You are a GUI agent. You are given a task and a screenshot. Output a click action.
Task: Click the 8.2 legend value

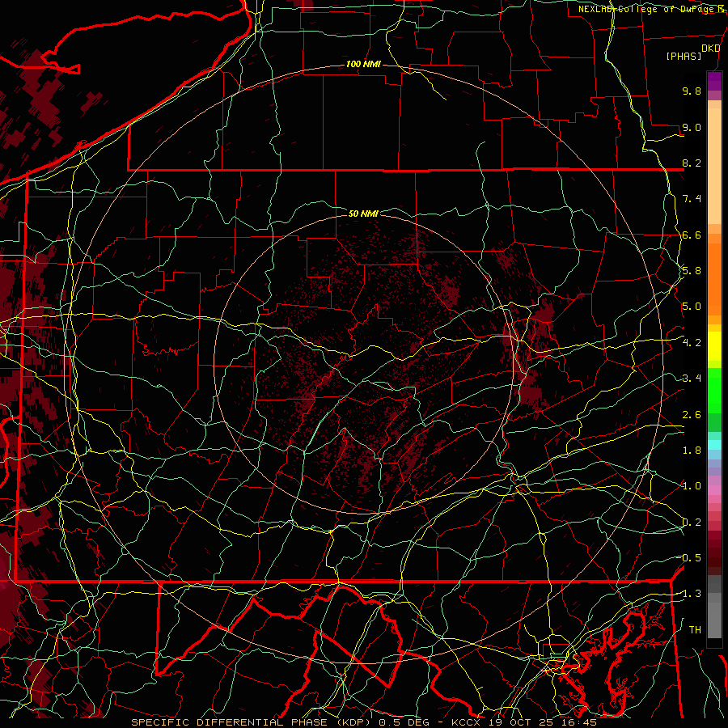(692, 163)
